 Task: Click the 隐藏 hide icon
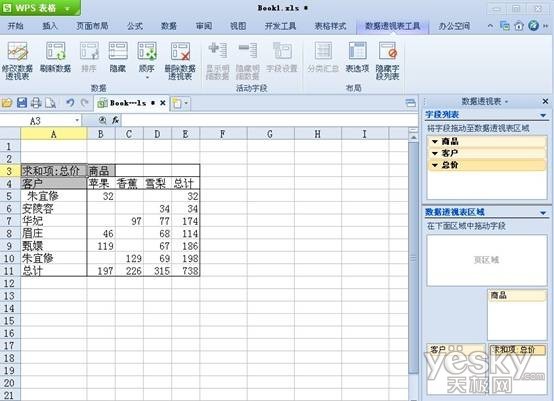tap(118, 57)
